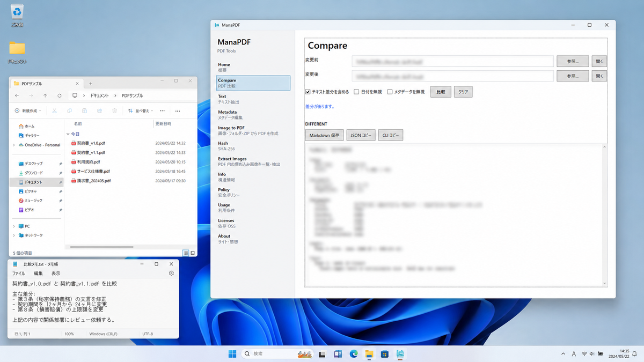Click the 変更前 file path field

(452, 61)
